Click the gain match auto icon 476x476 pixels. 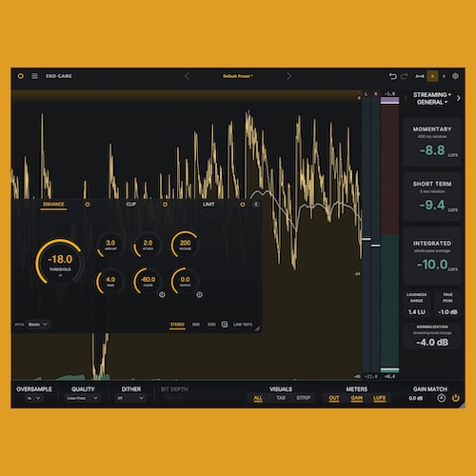coord(441,398)
